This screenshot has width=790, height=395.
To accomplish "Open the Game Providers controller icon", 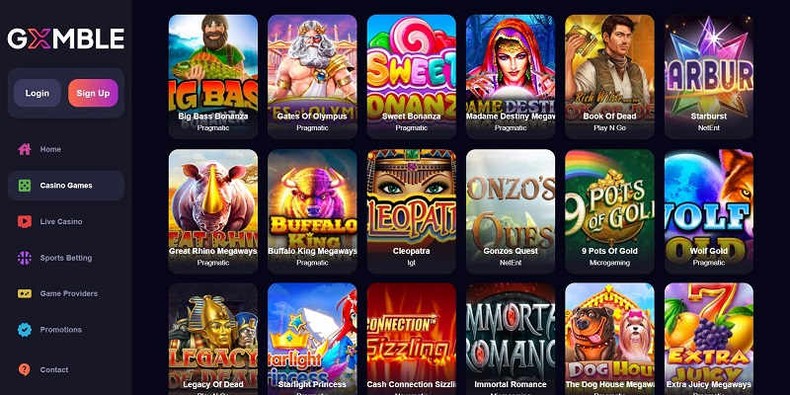I will click(x=24, y=293).
